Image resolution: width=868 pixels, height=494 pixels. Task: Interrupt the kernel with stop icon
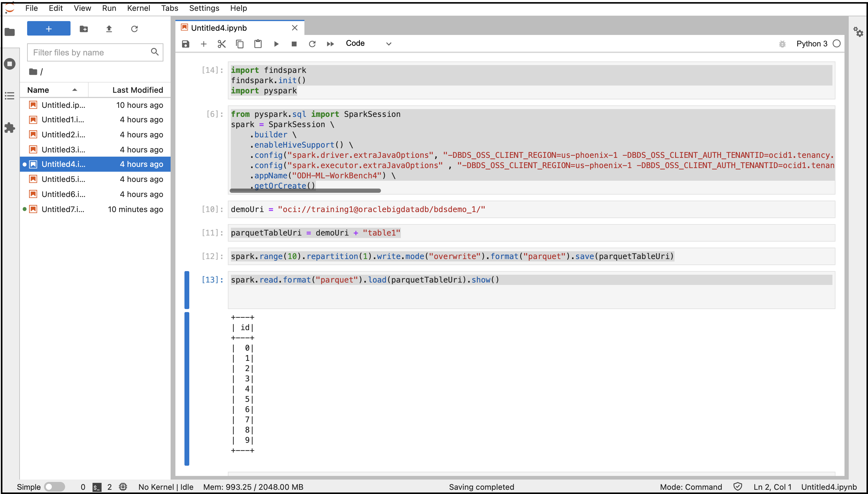pos(294,44)
